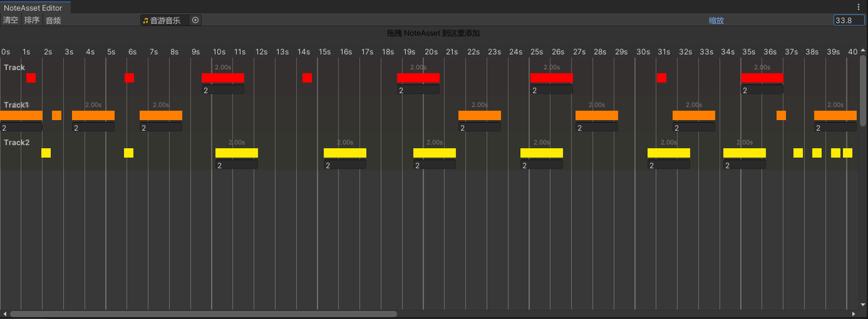Viewport: 868px width, 319px height.
Task: Select the long yellow note near 15s
Action: pos(345,153)
